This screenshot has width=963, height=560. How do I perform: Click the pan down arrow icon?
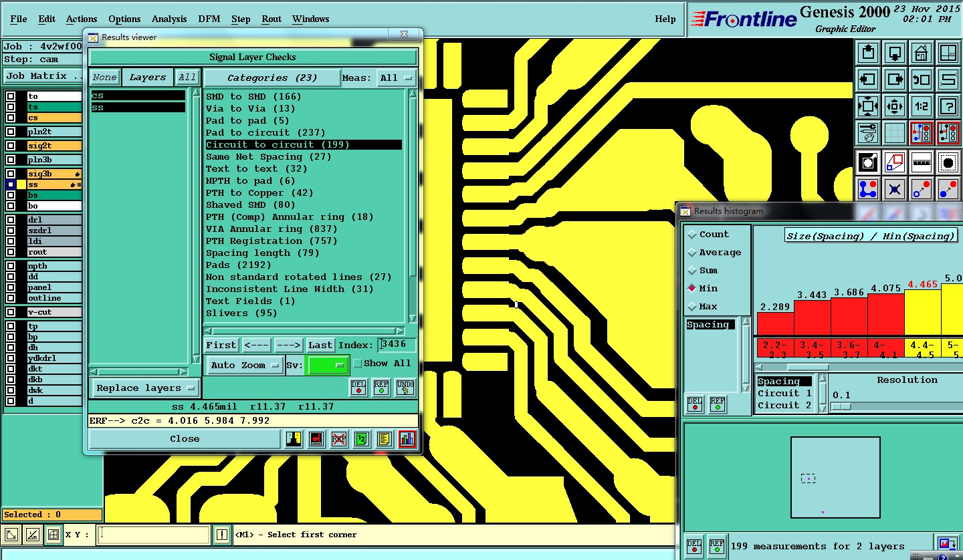(x=895, y=52)
